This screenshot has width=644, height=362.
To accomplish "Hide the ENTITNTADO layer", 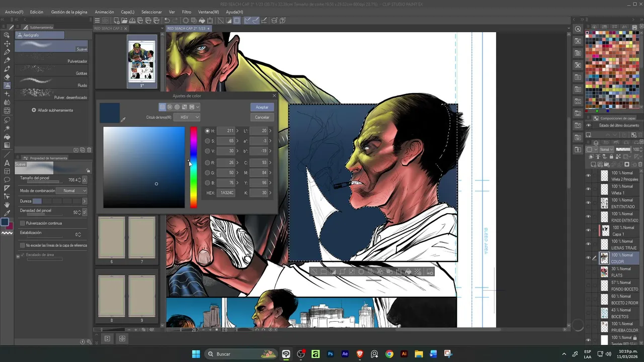I will [x=588, y=203].
